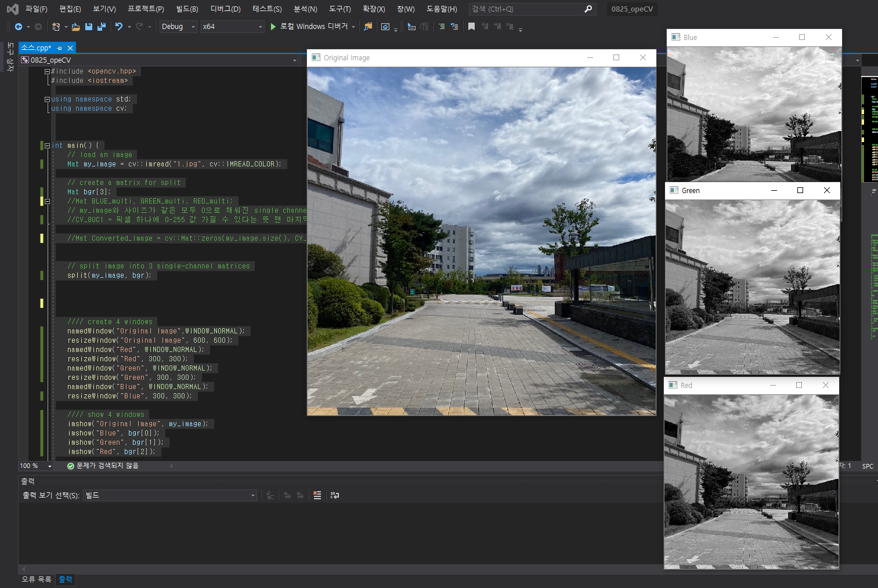This screenshot has height=588, width=878.
Task: Save the current file with disk icon
Action: tap(89, 27)
